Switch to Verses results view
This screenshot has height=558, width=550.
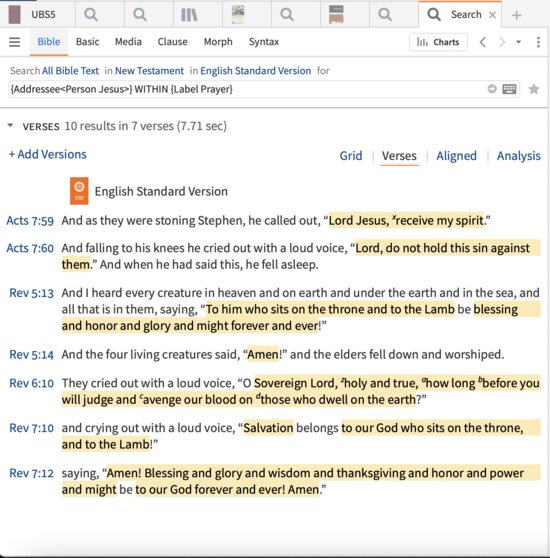[x=399, y=156]
